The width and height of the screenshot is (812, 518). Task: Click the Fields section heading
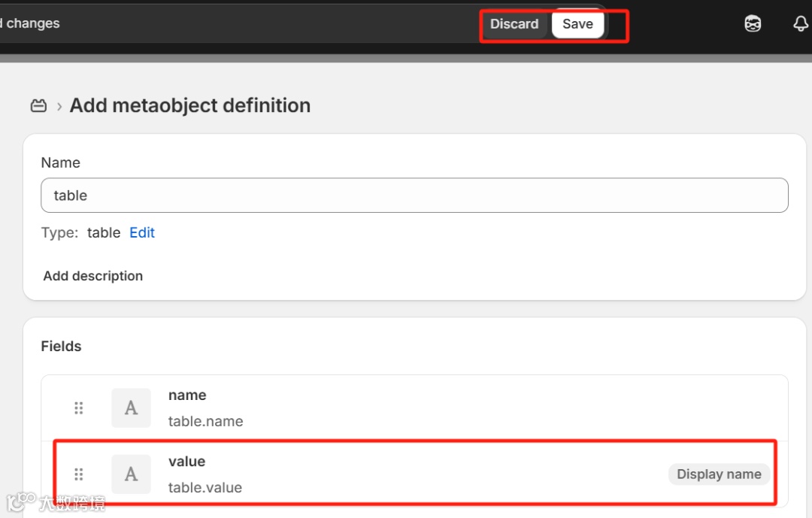(x=61, y=347)
